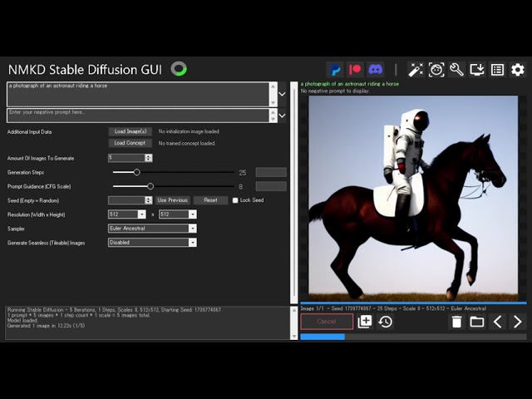Click the Load Image(s) button
Image resolution: width=532 pixels, height=399 pixels.
(131, 131)
